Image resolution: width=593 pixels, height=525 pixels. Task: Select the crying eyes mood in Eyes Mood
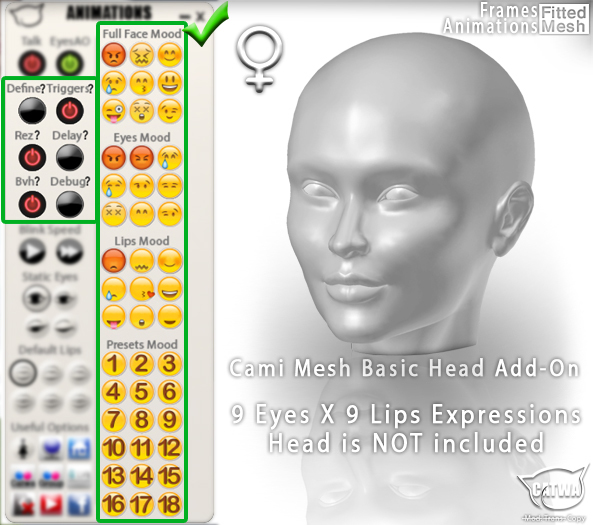coord(170,158)
